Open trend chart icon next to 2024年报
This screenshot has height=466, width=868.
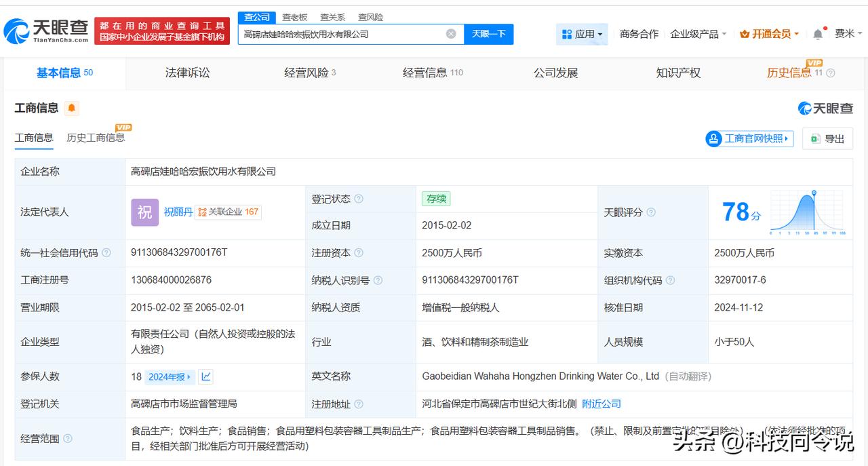tap(206, 376)
